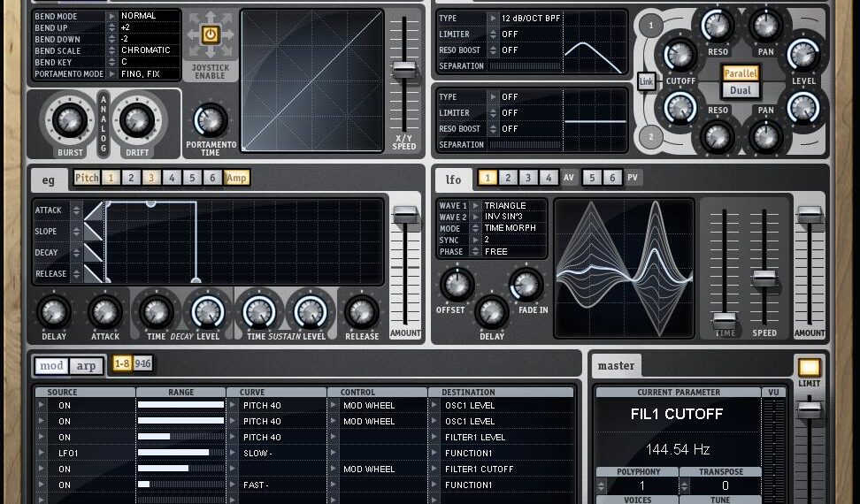Click the Portamento Time knob
The width and height of the screenshot is (860, 504).
[211, 120]
